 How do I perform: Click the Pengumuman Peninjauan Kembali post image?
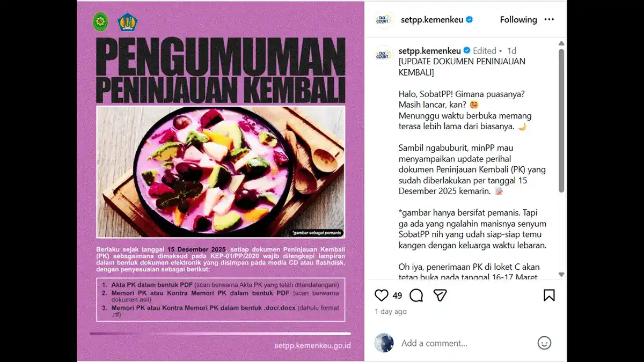[x=221, y=181]
